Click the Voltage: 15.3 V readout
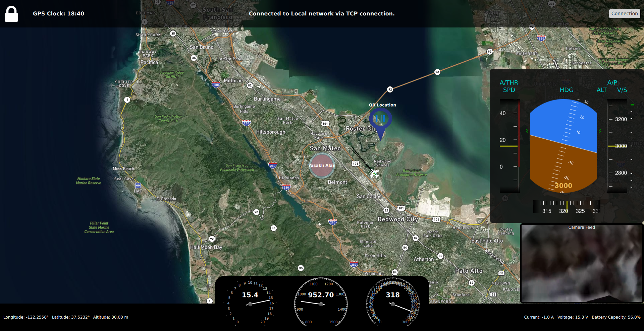The width and height of the screenshot is (644, 331). point(573,317)
